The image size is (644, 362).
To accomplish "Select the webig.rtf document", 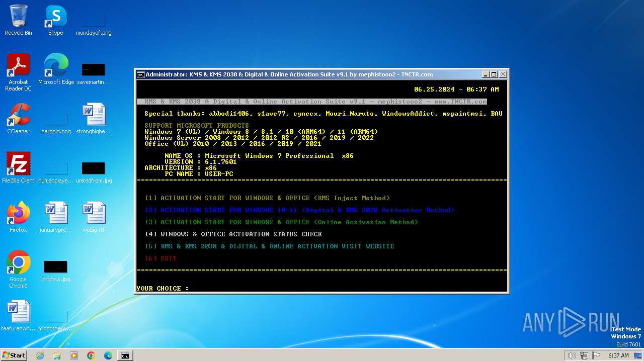I will 94,217.
